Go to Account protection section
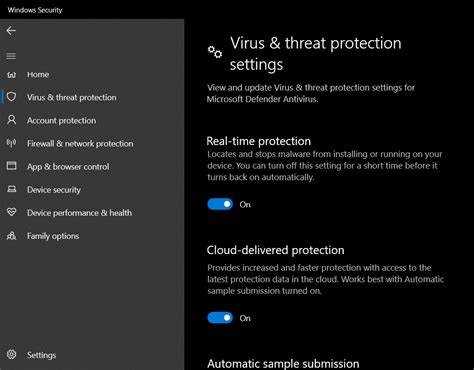 pos(61,120)
